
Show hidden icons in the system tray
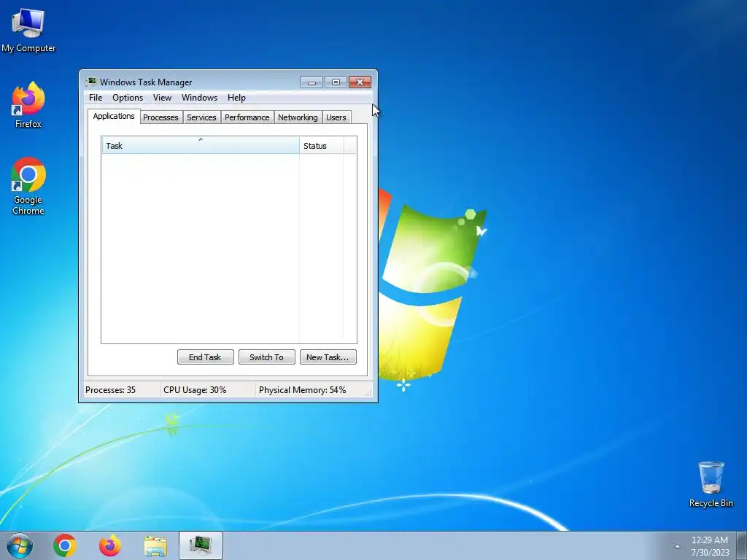(x=677, y=546)
